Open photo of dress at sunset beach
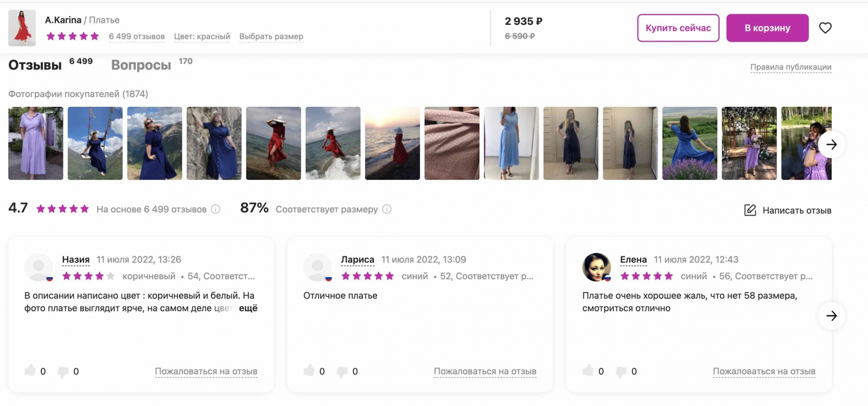 (392, 143)
